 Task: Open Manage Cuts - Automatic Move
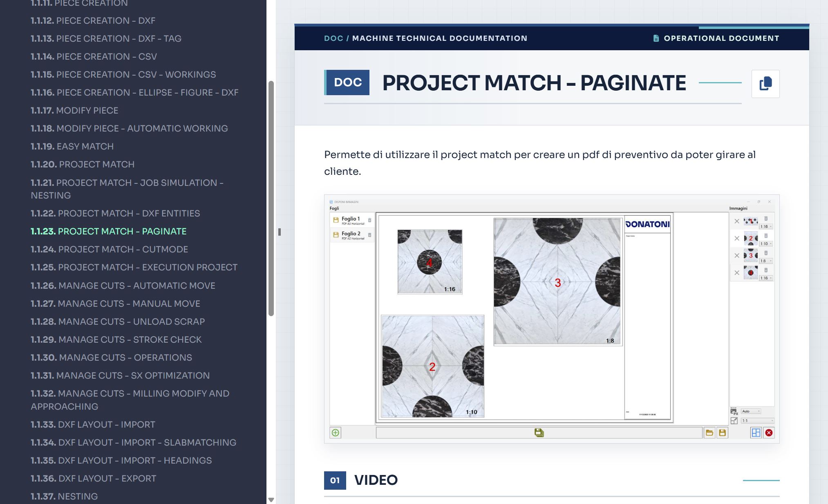click(123, 285)
